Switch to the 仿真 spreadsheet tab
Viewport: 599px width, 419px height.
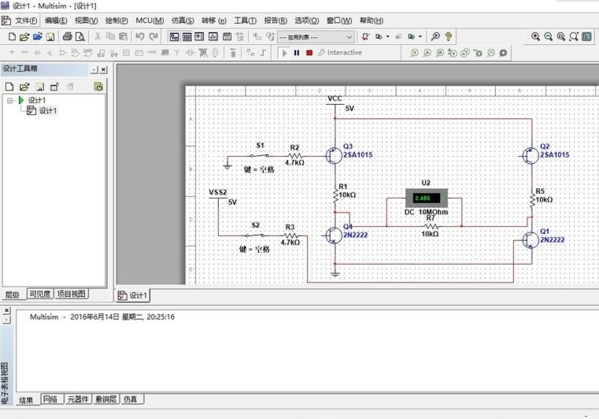pyautogui.click(x=131, y=400)
